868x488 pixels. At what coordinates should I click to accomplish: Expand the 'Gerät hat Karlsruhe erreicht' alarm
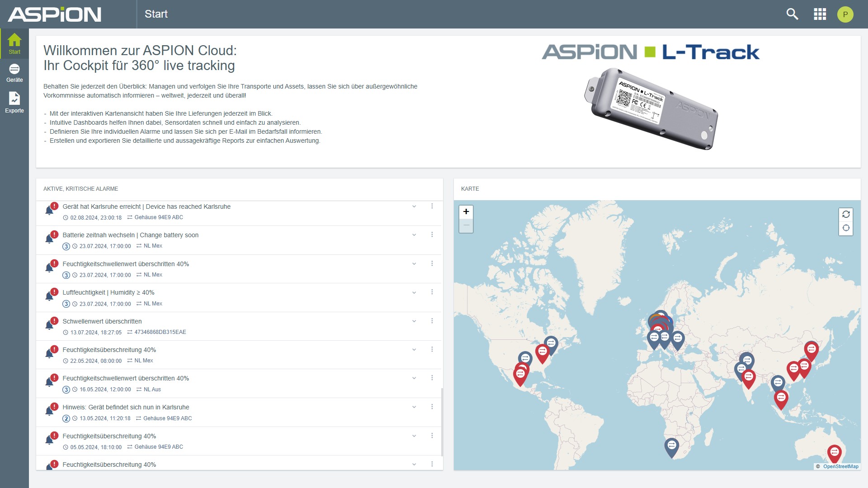(413, 207)
